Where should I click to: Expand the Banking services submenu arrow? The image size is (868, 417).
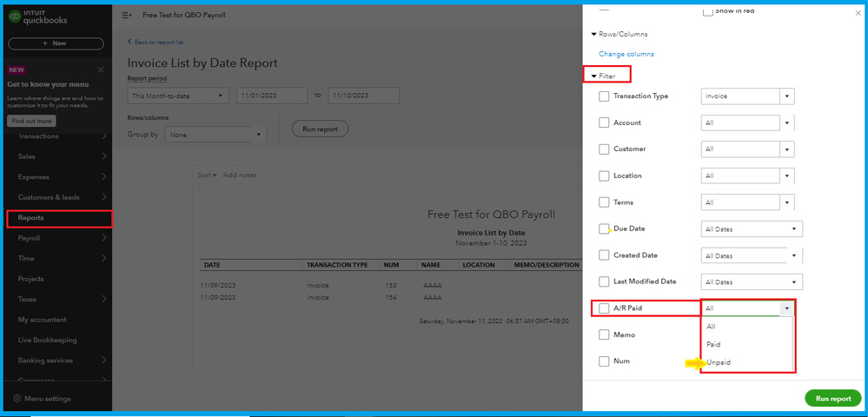[x=104, y=361]
